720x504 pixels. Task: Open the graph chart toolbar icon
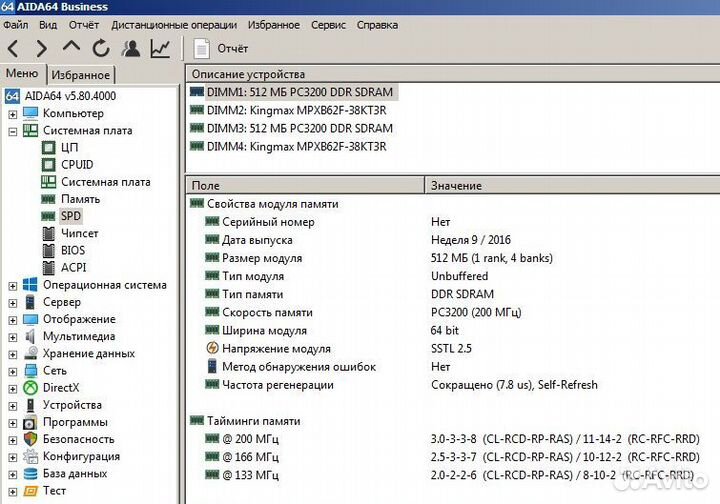tap(160, 48)
